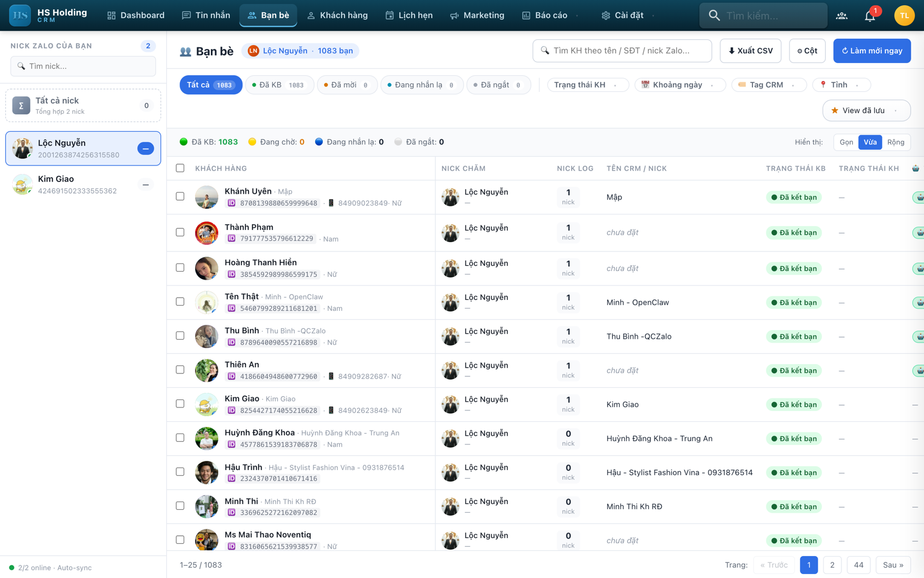Click the Bạn bè page title icon
This screenshot has width=924, height=578.
click(x=185, y=51)
